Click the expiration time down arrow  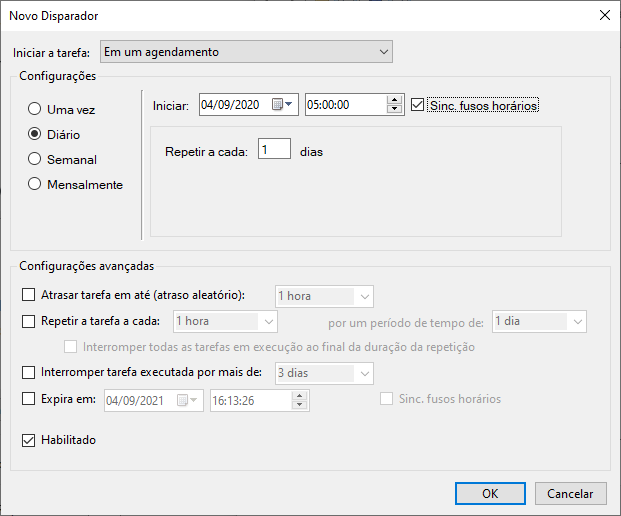pyautogui.click(x=299, y=405)
